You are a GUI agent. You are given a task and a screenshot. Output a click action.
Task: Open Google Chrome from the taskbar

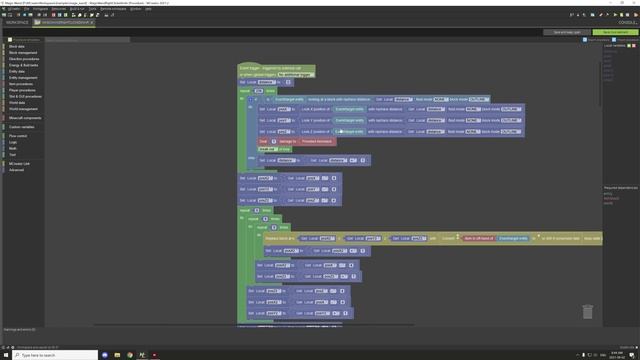tap(130, 355)
